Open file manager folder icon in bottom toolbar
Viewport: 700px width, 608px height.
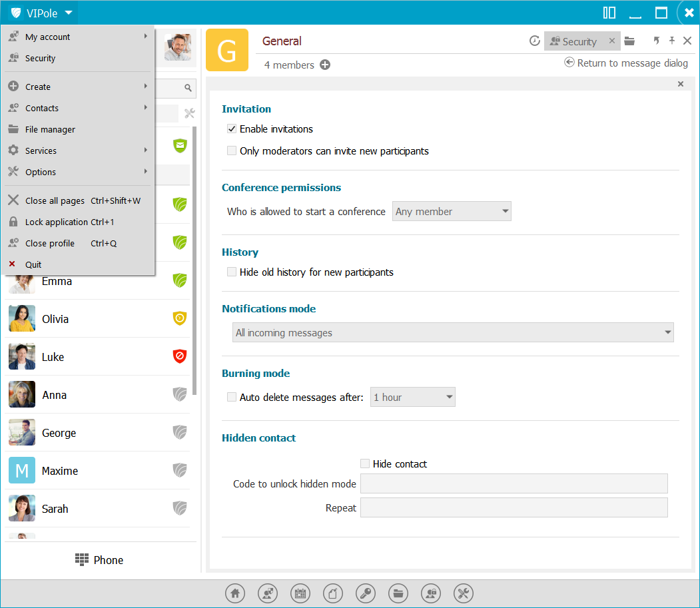[x=398, y=593]
